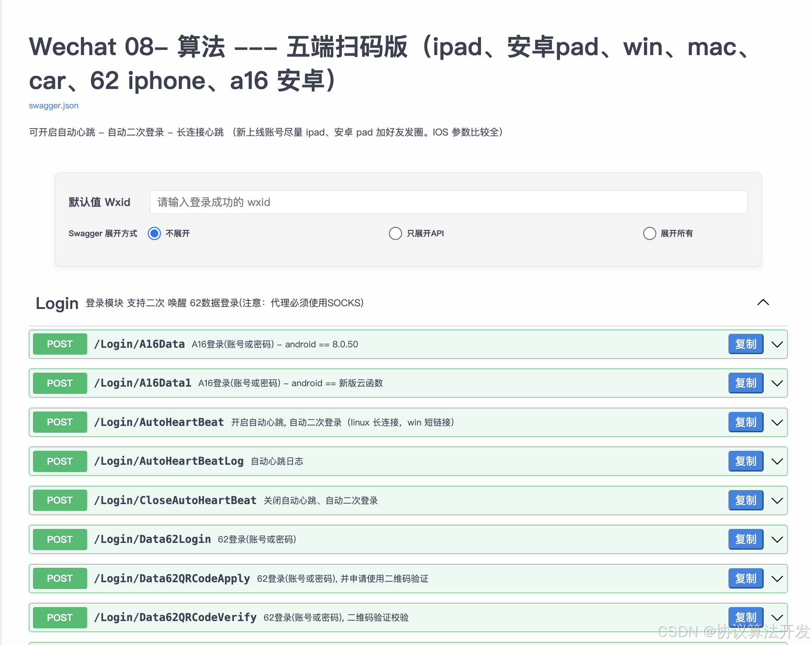
Task: Click the /Login/Data62QRCodeApply path text
Action: [x=172, y=579]
